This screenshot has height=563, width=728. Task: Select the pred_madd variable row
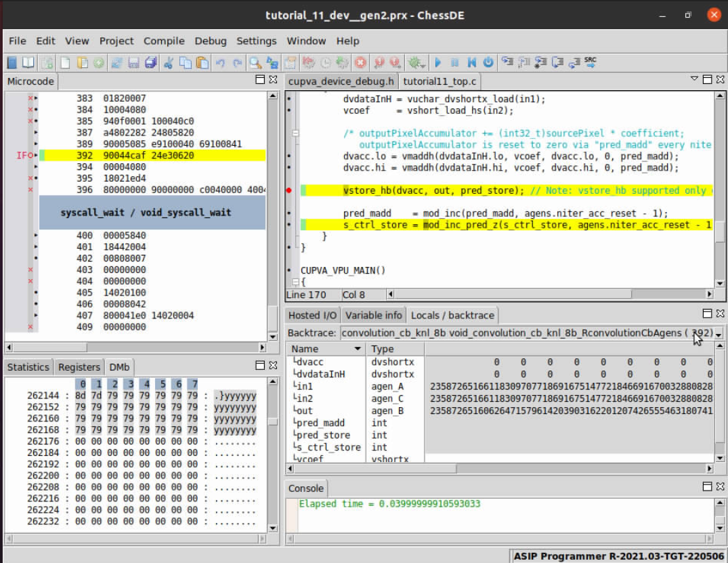[319, 423]
